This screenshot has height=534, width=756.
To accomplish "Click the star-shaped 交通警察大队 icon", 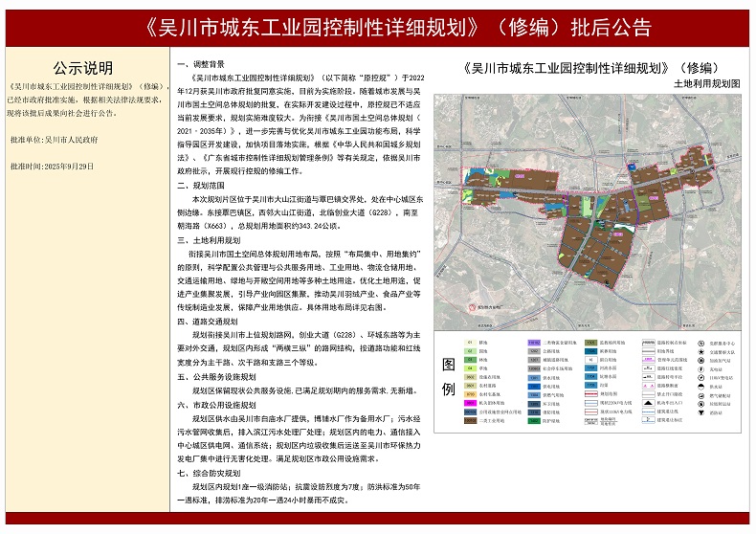I will coord(700,352).
